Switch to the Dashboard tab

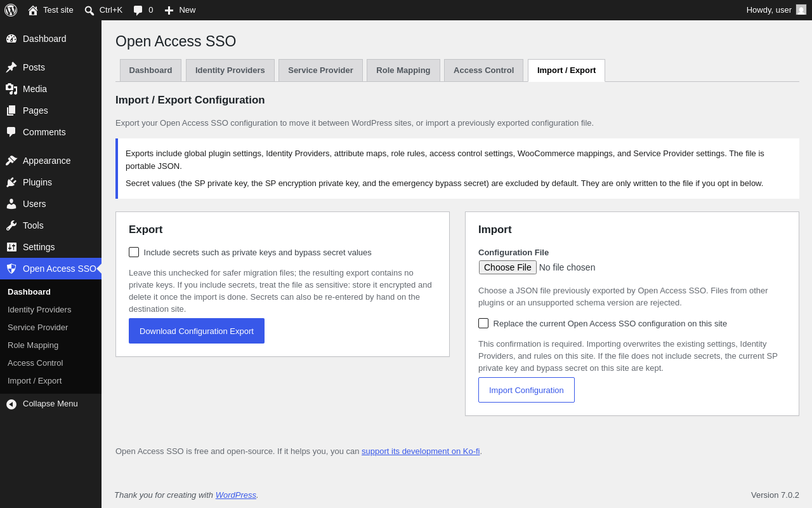150,70
